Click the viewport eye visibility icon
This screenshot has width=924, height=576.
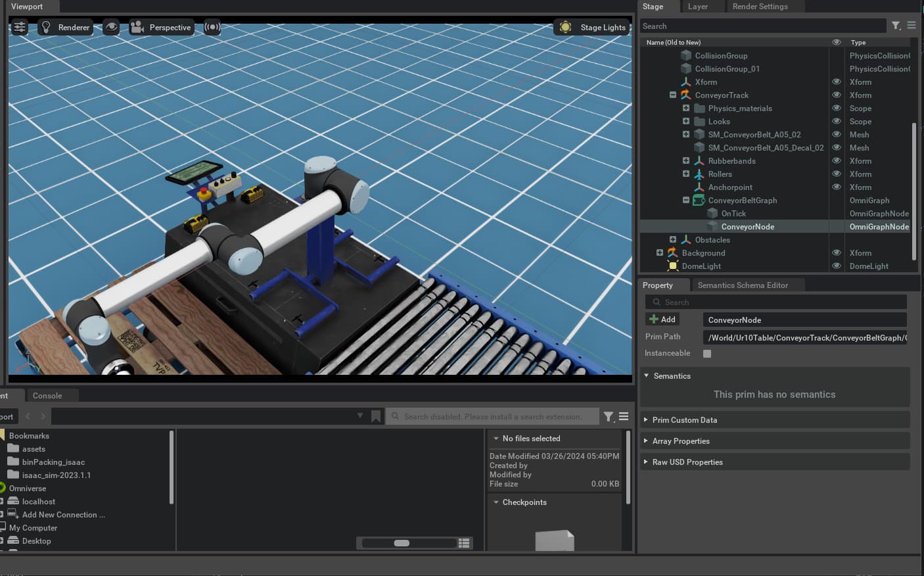[111, 27]
